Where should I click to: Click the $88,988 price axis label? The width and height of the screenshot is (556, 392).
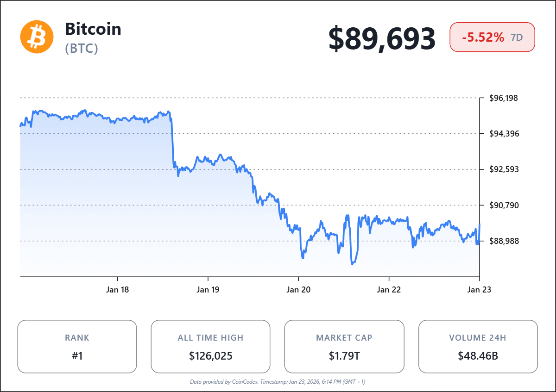point(504,241)
